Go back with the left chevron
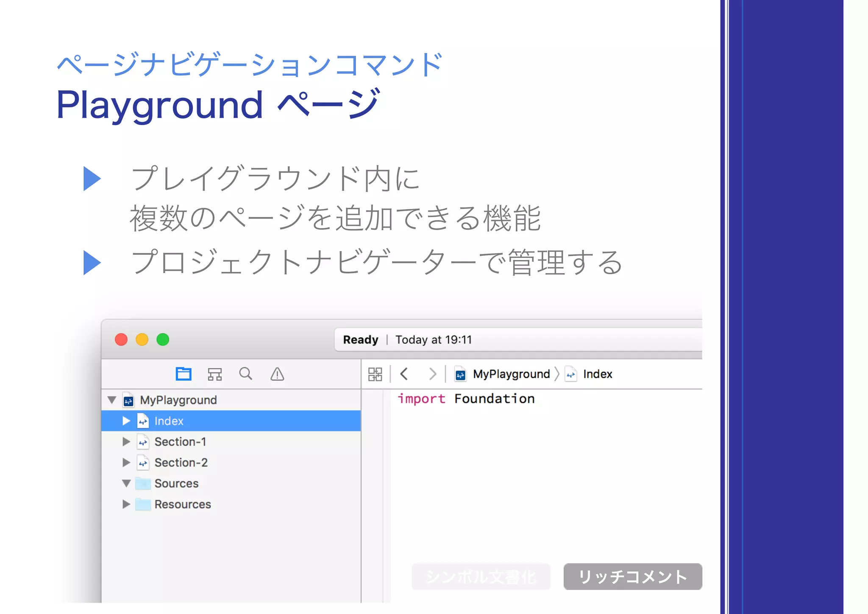The image size is (868, 614). pos(404,374)
